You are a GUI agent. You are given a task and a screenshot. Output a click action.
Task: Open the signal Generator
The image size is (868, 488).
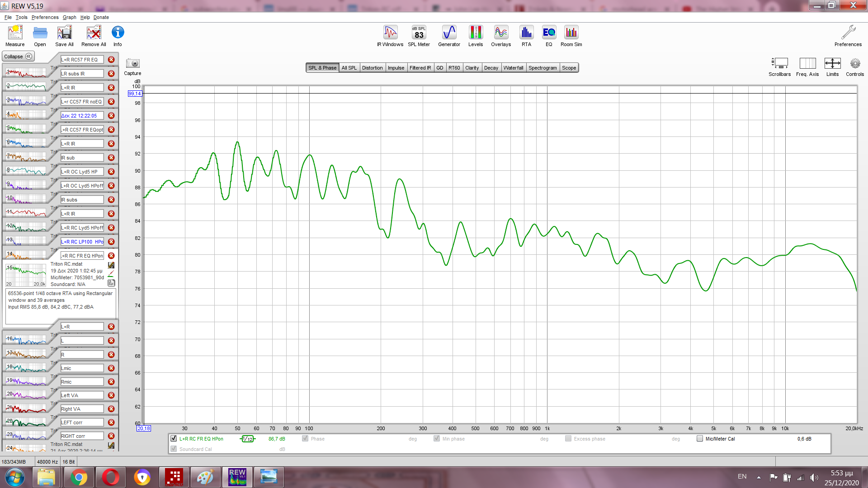[x=449, y=36]
